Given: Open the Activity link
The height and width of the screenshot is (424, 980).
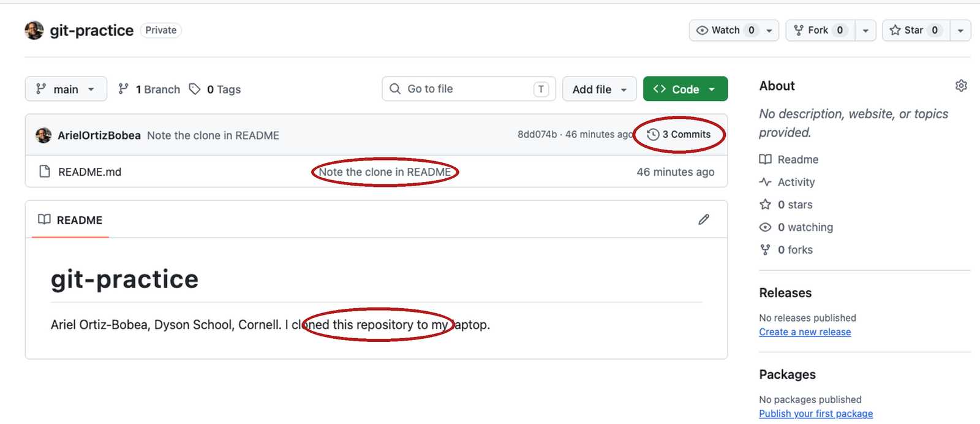Looking at the screenshot, I should [x=787, y=182].
